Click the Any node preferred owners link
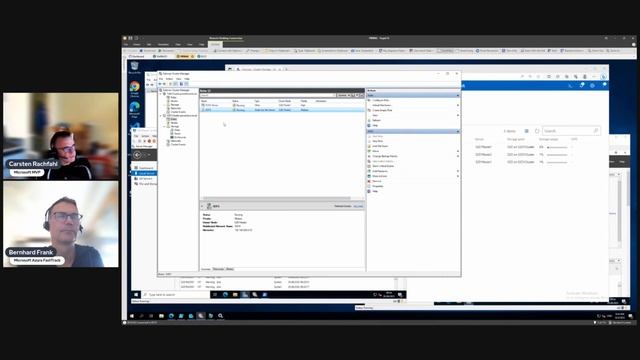Screen dimensions: 640x360 pos(358,206)
